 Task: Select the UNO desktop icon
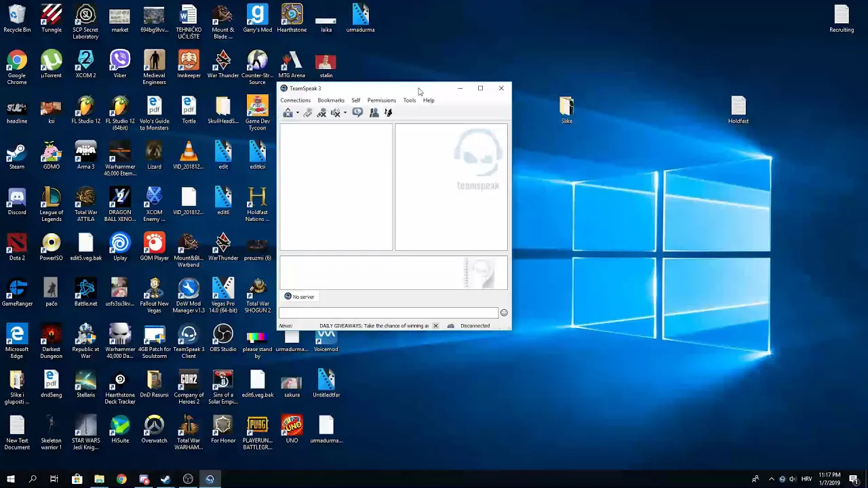(x=292, y=429)
